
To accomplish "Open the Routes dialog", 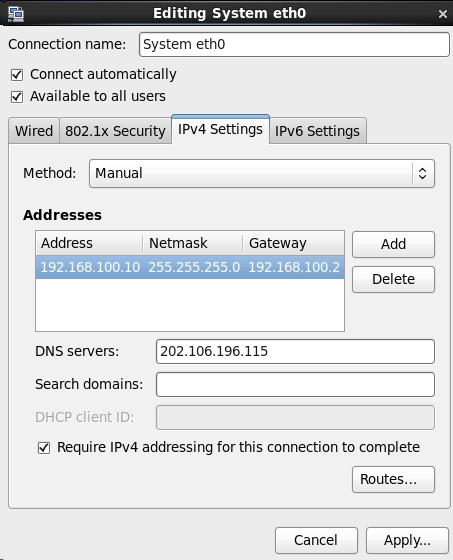I will tap(393, 479).
